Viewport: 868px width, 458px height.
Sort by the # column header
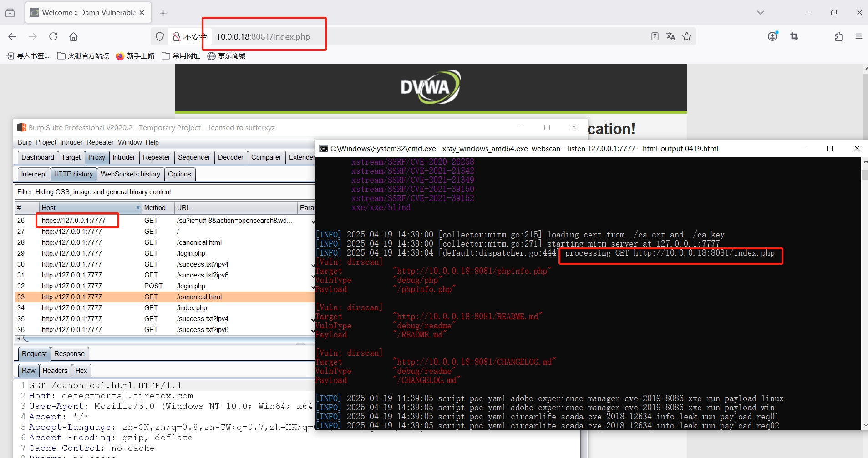click(x=27, y=208)
